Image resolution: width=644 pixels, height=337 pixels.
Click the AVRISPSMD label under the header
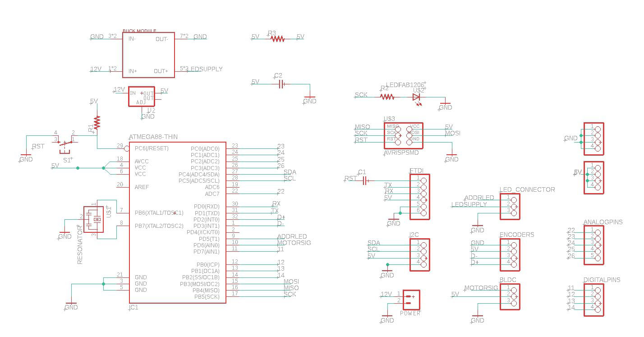401,152
